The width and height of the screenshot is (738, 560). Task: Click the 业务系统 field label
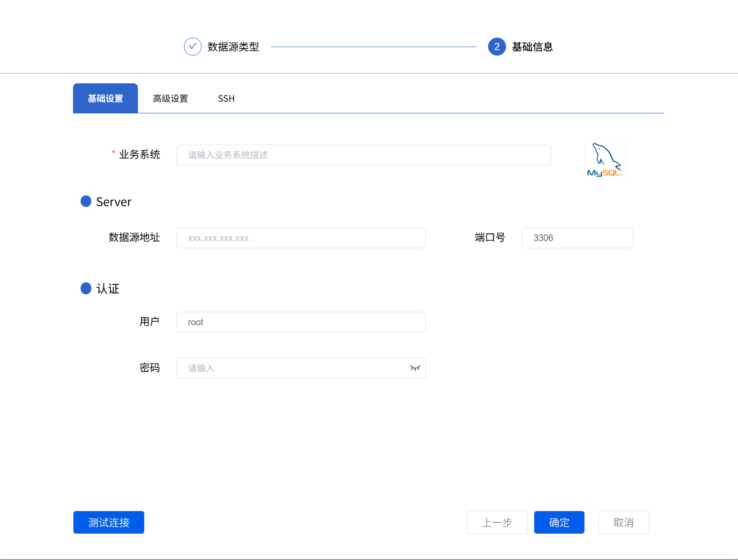coord(139,155)
